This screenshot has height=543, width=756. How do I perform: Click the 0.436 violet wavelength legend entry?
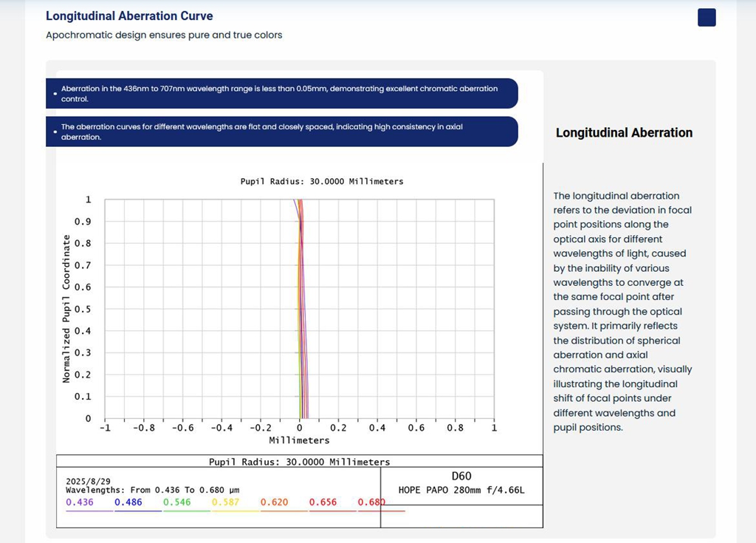[x=80, y=502]
